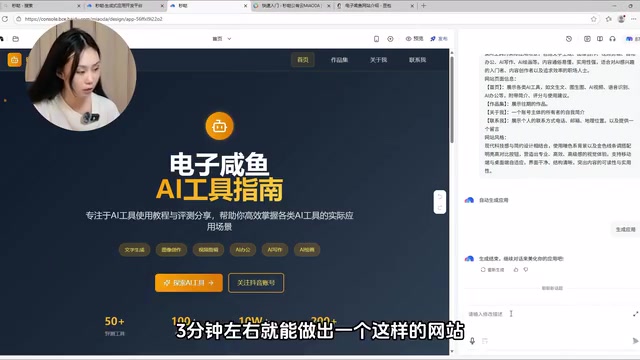Viewport: 640px width, 360px height.
Task: Open the 联系我 nav item
Action: point(417,60)
